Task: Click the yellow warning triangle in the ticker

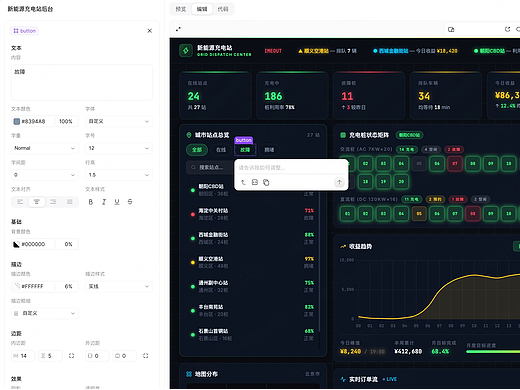Action: (x=300, y=51)
